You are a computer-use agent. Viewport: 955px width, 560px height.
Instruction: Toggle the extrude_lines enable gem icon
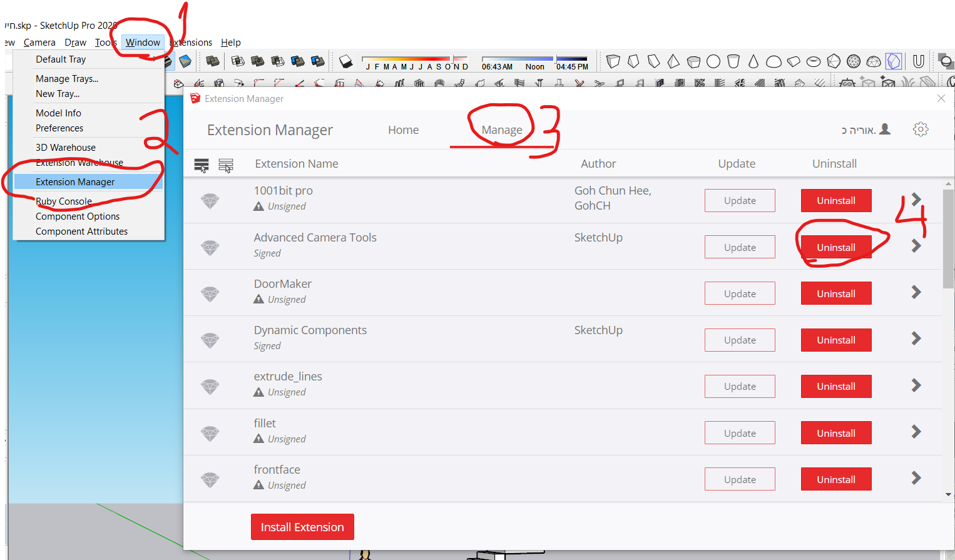click(x=210, y=387)
